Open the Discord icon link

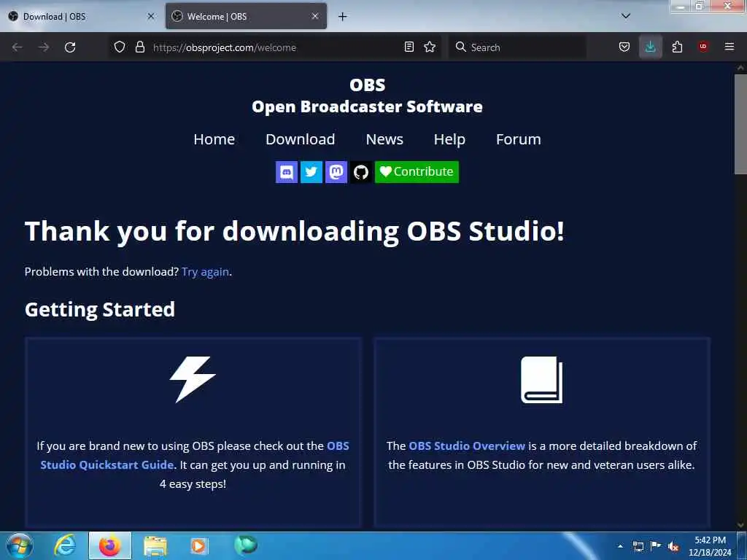coord(286,172)
